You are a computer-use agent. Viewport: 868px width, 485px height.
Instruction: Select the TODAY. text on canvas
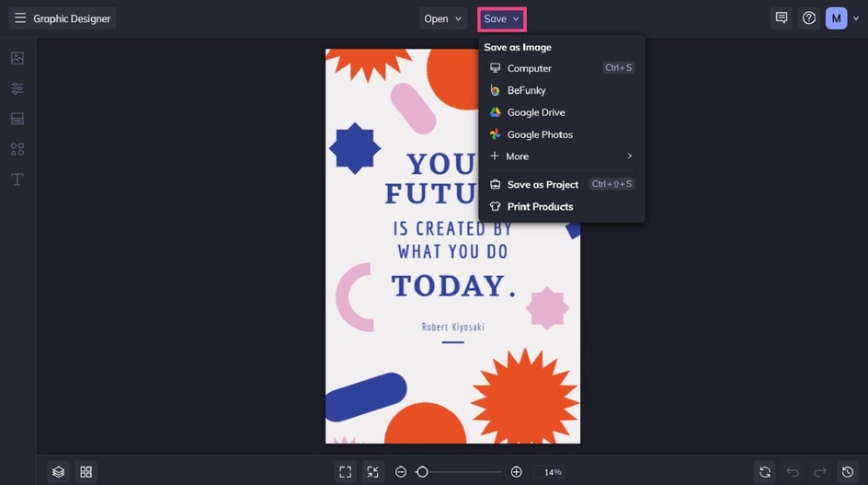click(453, 286)
